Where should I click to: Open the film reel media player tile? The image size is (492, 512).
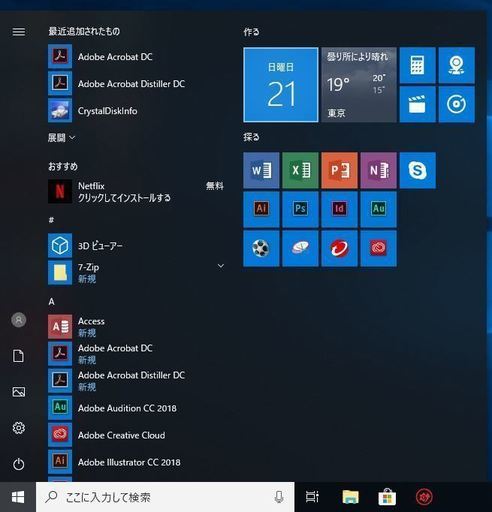[x=261, y=248]
